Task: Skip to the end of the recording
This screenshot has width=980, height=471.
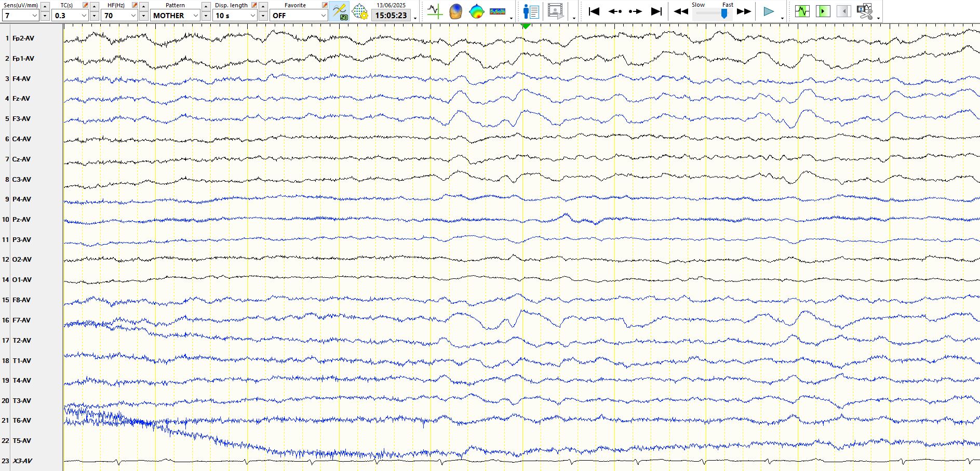Action: tap(656, 11)
